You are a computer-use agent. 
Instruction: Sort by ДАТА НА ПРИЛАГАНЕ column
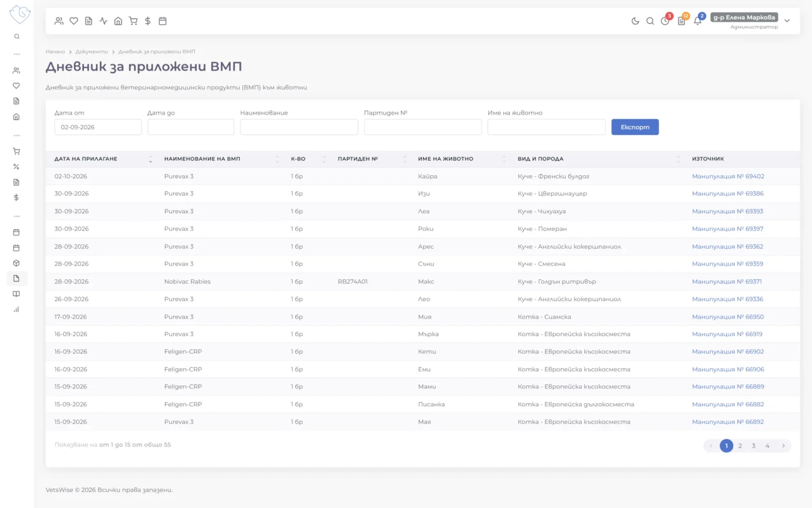coord(104,159)
